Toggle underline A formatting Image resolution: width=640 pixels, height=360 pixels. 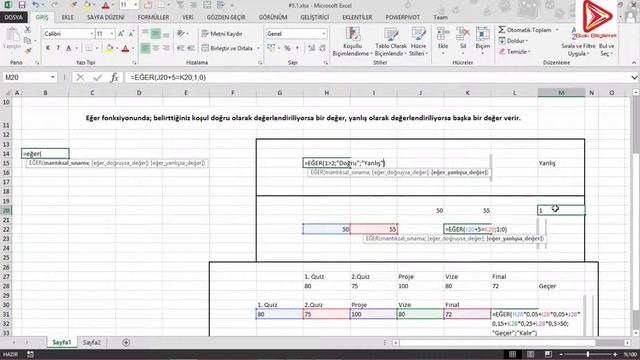[69, 48]
